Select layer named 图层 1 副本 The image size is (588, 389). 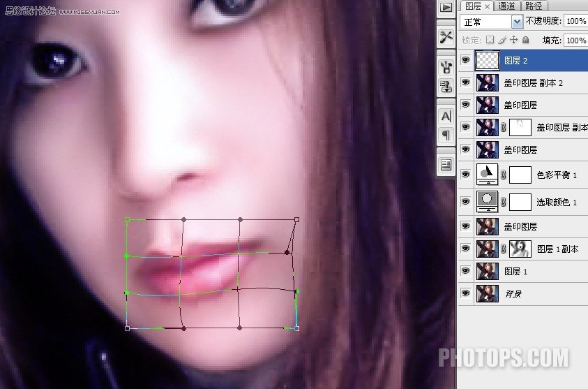coord(557,249)
